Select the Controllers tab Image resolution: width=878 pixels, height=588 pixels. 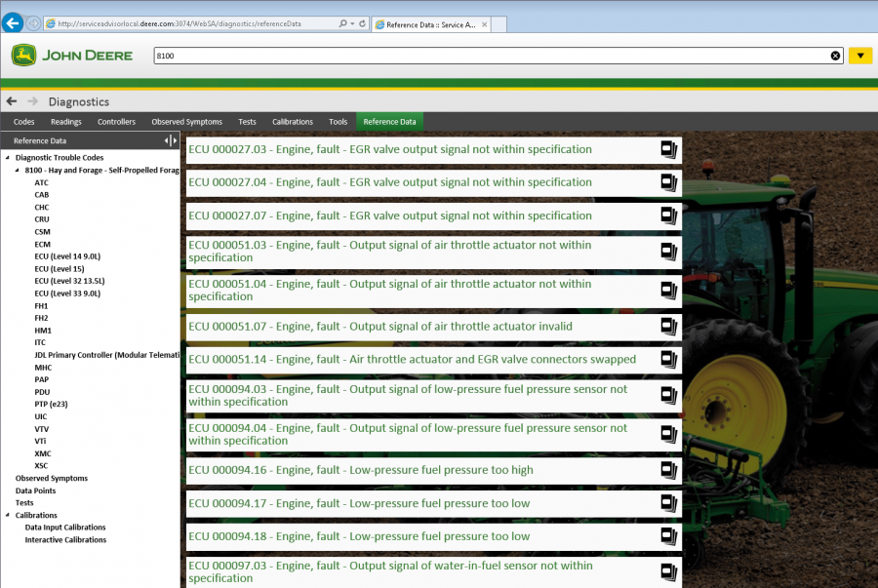[116, 121]
